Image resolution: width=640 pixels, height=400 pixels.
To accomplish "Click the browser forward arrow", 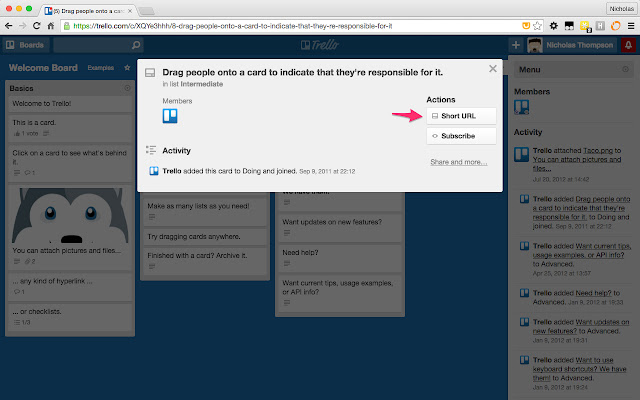I will tap(22, 26).
